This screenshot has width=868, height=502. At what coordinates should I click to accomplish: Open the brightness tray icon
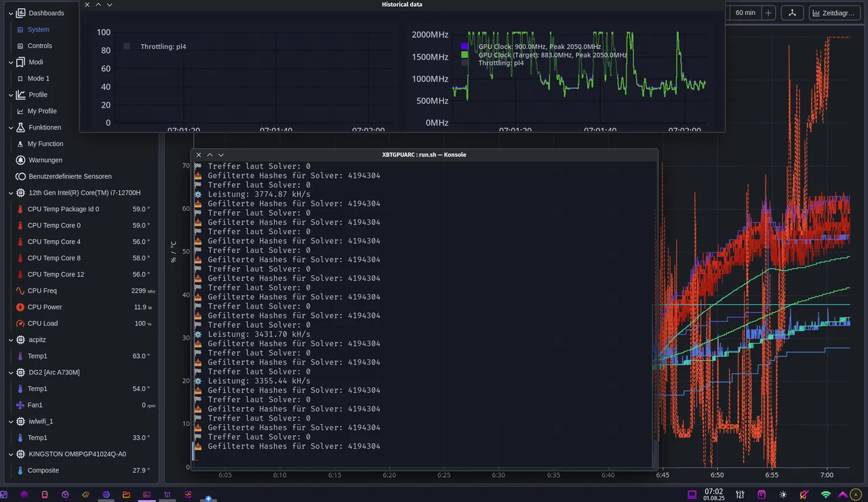point(783,495)
